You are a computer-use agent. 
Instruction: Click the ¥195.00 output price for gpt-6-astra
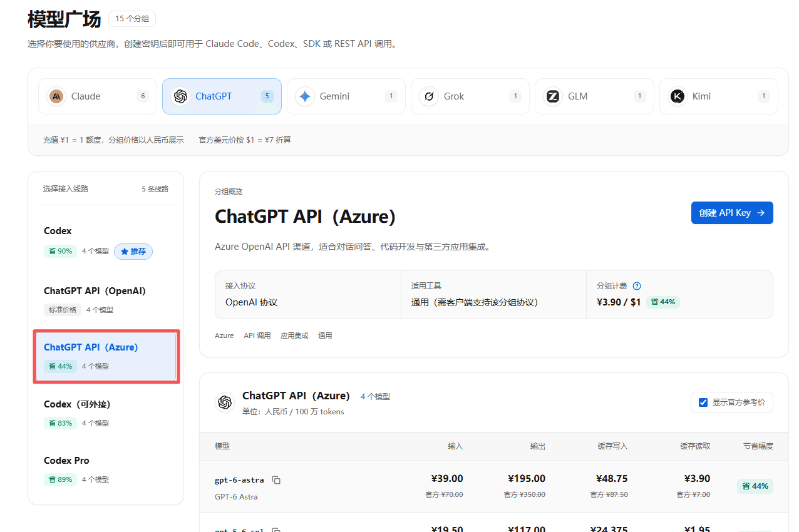(527, 479)
